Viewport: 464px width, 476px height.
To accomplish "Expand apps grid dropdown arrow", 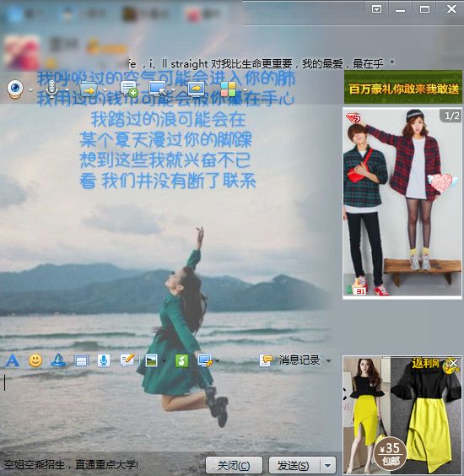I will pyautogui.click(x=245, y=89).
